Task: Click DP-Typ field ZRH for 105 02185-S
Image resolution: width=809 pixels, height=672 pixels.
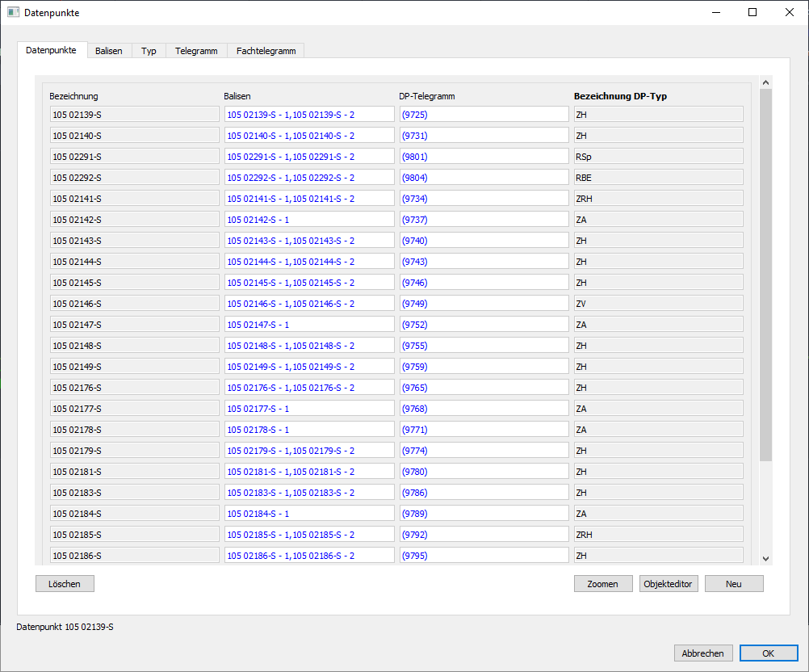Action: tap(658, 535)
